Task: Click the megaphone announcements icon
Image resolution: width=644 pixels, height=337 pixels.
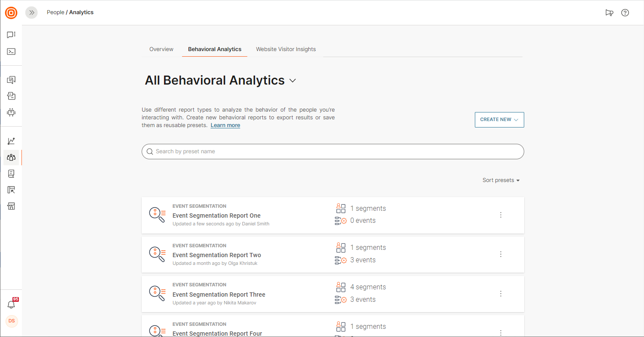Action: coord(609,13)
